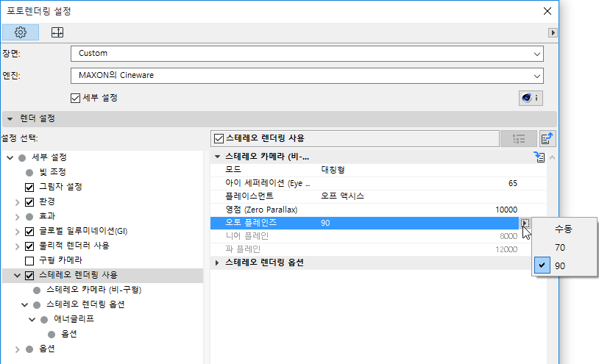Choose 수동 from the popup menu

point(564,229)
